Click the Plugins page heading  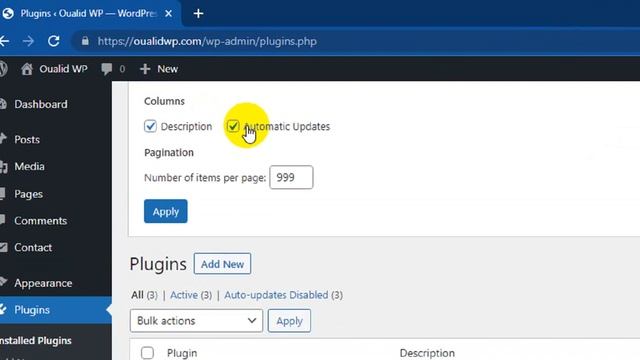pyautogui.click(x=158, y=264)
